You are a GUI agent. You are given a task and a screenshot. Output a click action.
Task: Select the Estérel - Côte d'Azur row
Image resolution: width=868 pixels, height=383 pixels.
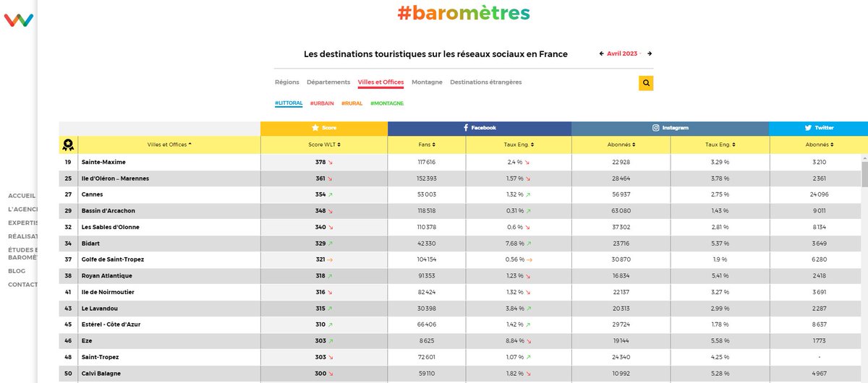coord(111,324)
